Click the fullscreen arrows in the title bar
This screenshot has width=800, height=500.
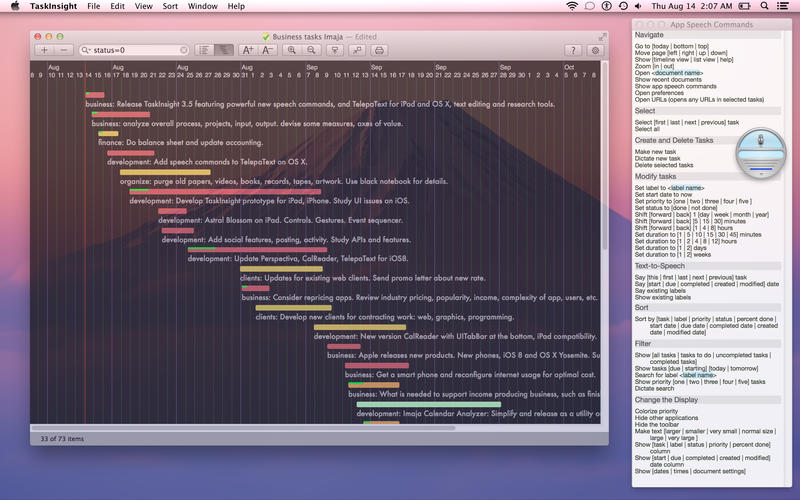coord(603,37)
